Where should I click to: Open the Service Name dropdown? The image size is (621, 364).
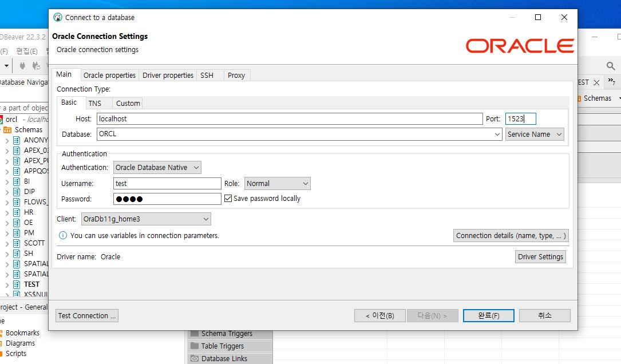tap(535, 134)
